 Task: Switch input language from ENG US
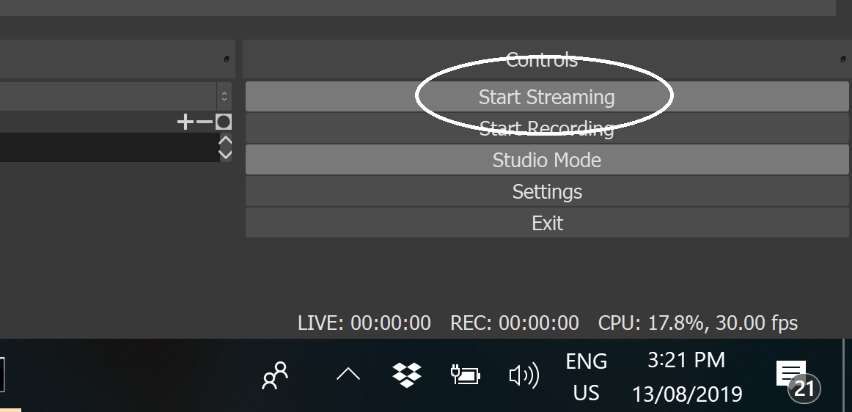click(586, 377)
